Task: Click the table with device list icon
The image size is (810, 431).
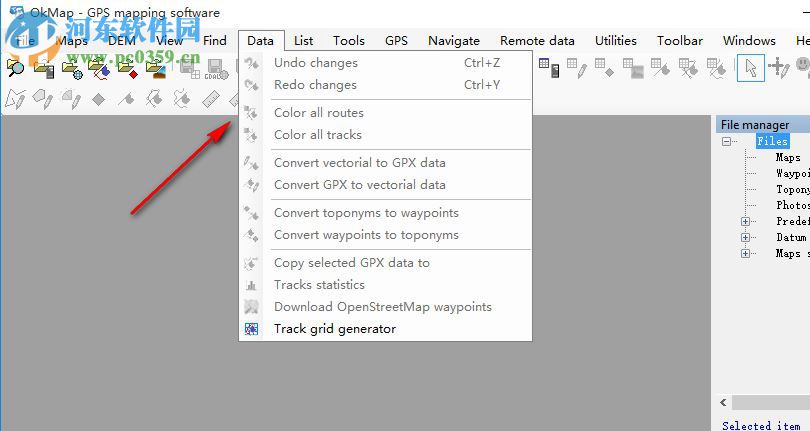Action: [549, 68]
